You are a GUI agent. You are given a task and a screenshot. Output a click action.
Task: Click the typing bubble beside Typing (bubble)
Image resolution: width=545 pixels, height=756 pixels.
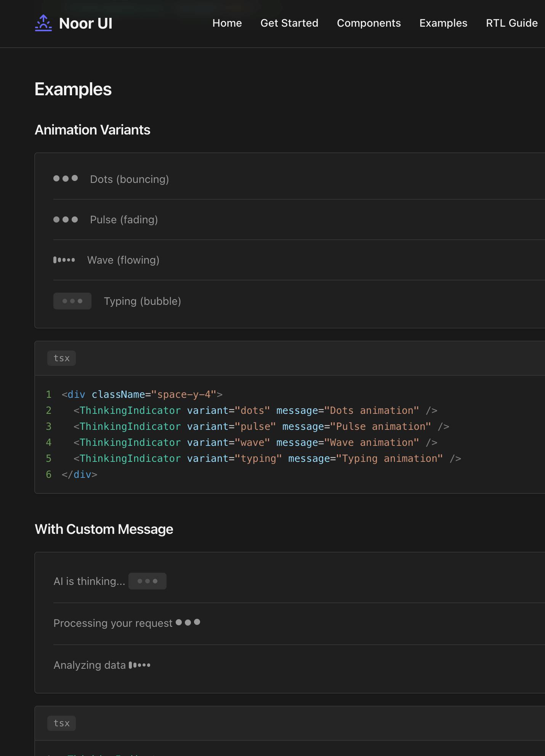pos(72,301)
